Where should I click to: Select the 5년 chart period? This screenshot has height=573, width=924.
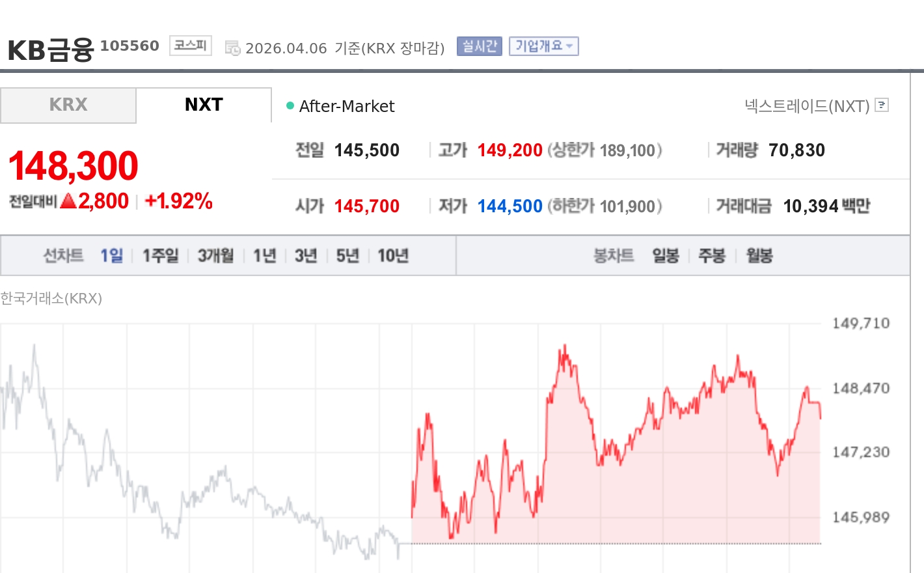(347, 255)
